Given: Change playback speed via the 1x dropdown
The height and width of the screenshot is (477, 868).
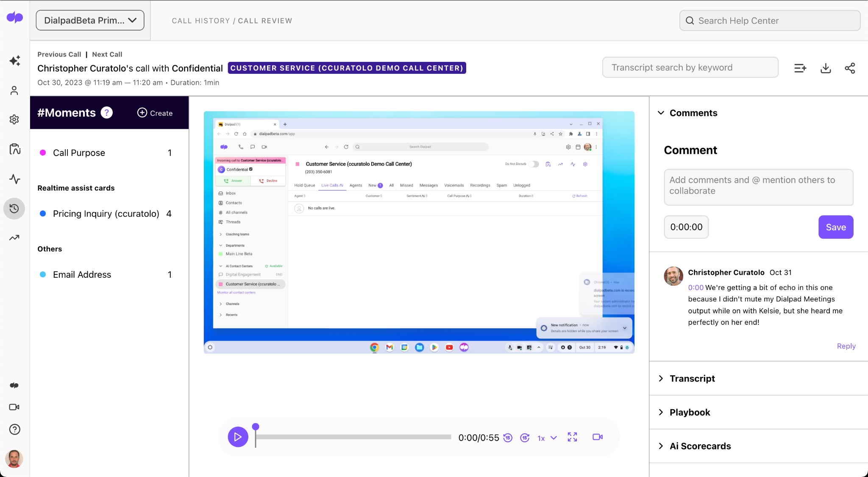Looking at the screenshot, I should pyautogui.click(x=546, y=438).
